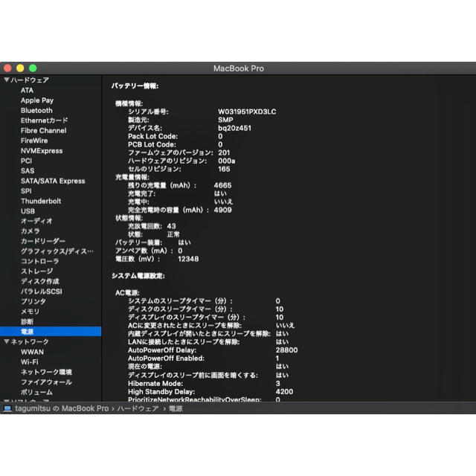The width and height of the screenshot is (476, 476).
Task: Select Wi-Fi under ネットワーク
Action: tap(30, 362)
